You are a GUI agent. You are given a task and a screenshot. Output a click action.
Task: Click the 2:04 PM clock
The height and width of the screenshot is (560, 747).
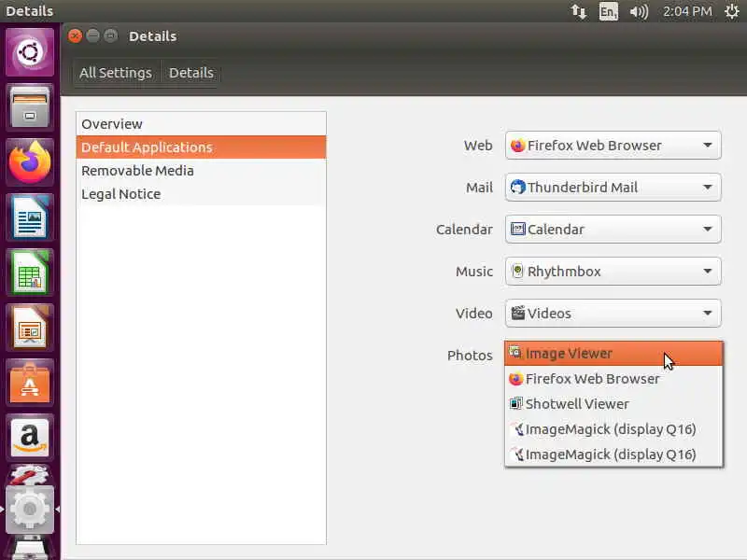point(687,11)
